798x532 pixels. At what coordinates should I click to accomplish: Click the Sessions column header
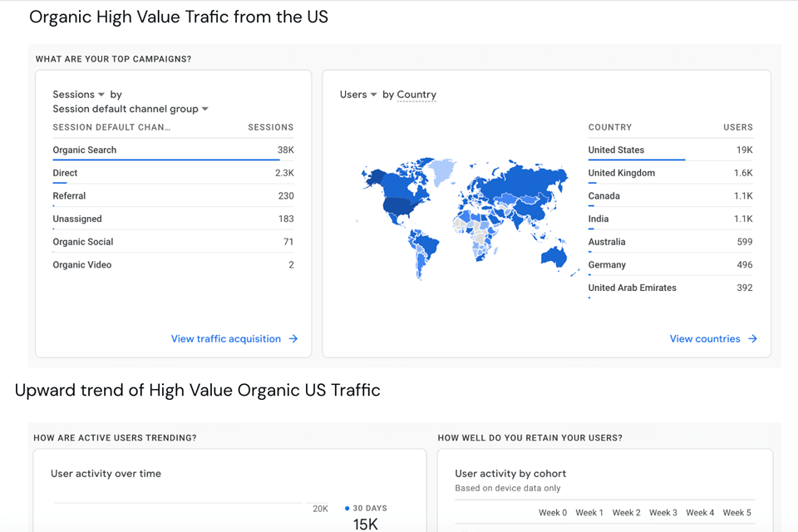(270, 127)
